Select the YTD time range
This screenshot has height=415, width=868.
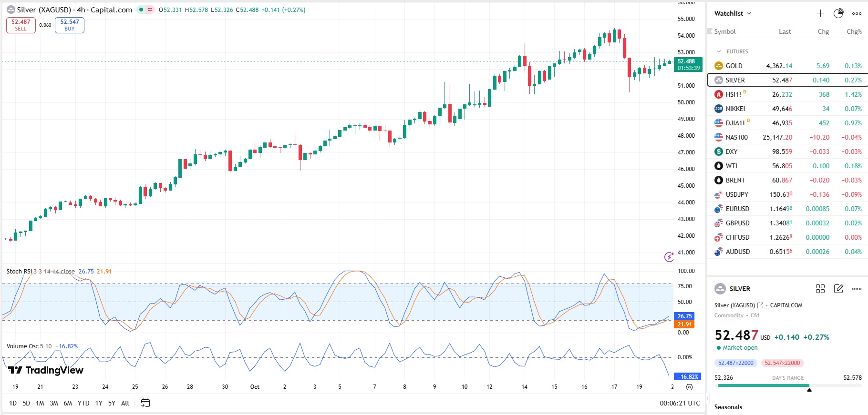[x=83, y=403]
